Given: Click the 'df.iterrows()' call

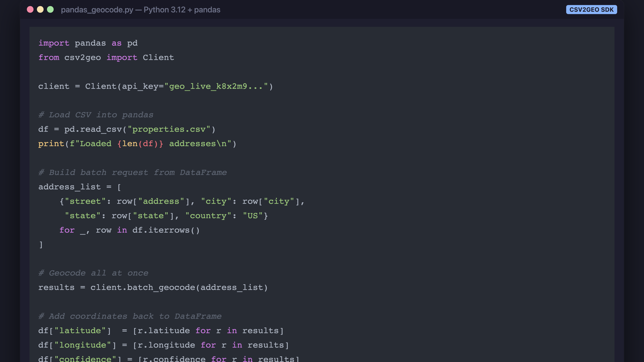Looking at the screenshot, I should click(166, 230).
